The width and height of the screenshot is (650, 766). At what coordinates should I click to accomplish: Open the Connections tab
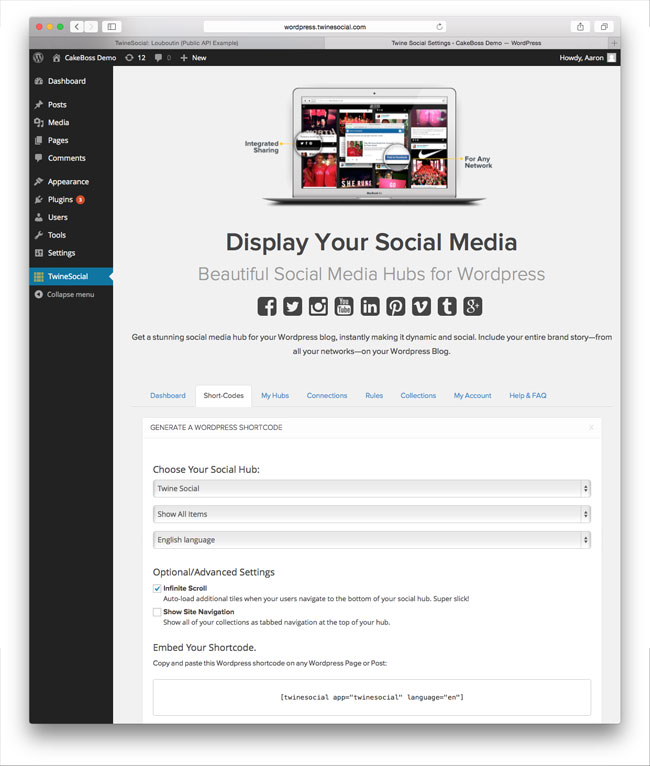point(327,395)
